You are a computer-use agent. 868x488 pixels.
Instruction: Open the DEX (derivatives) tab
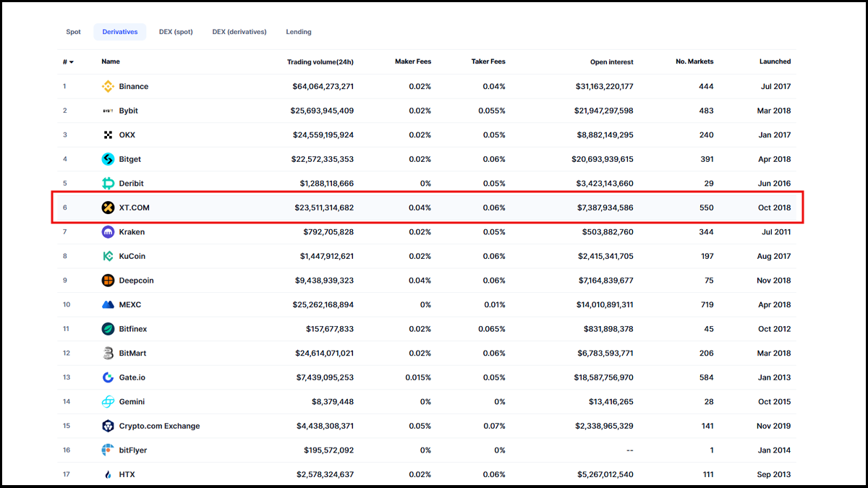point(239,32)
